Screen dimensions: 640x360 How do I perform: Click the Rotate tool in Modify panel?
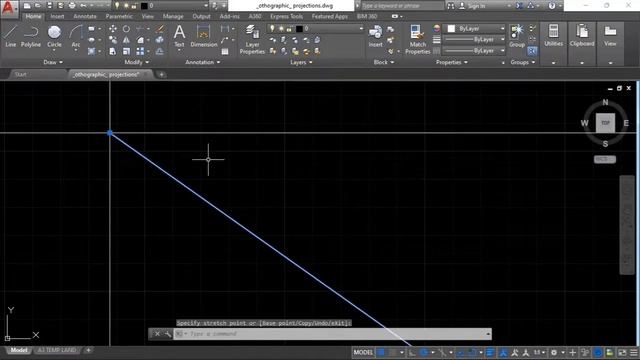126,29
